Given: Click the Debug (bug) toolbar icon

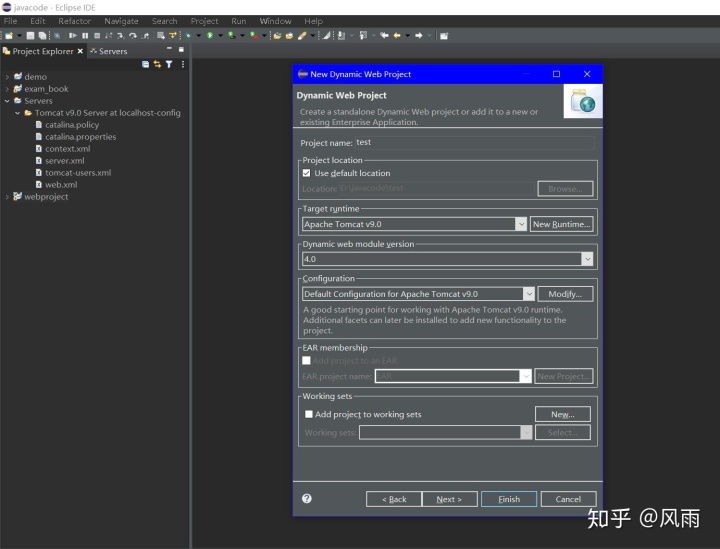Looking at the screenshot, I should click(x=188, y=35).
